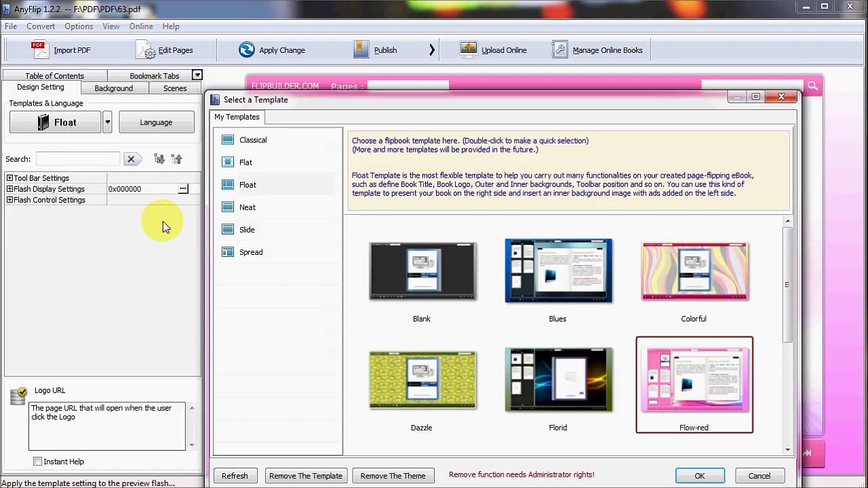Image resolution: width=868 pixels, height=488 pixels.
Task: Expand Tool Bar Settings tree node
Action: click(9, 178)
